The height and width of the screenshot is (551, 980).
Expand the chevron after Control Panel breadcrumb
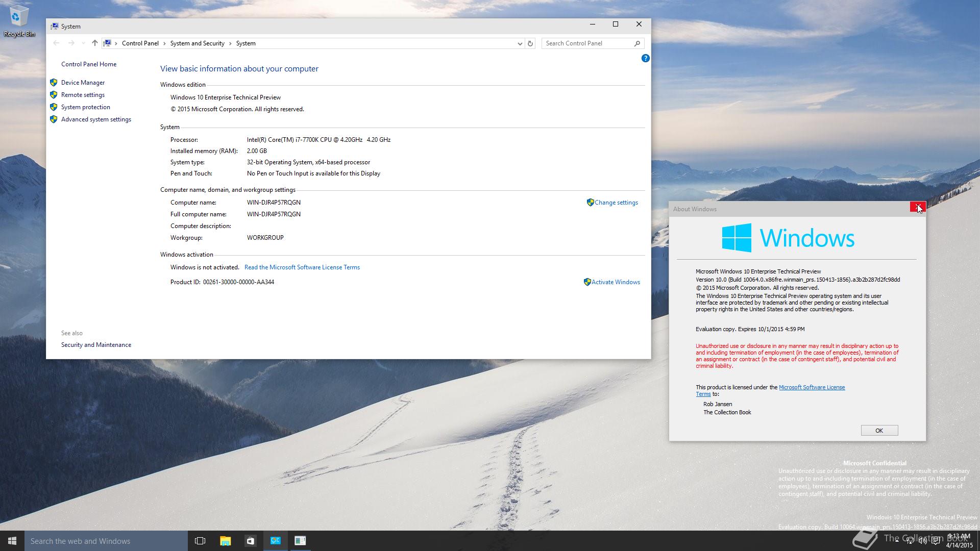coord(164,43)
